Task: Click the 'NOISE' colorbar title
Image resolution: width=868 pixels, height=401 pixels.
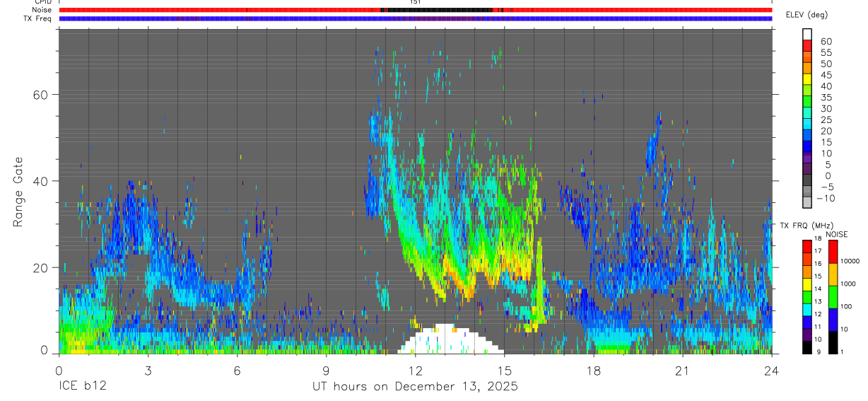Action: tap(836, 235)
